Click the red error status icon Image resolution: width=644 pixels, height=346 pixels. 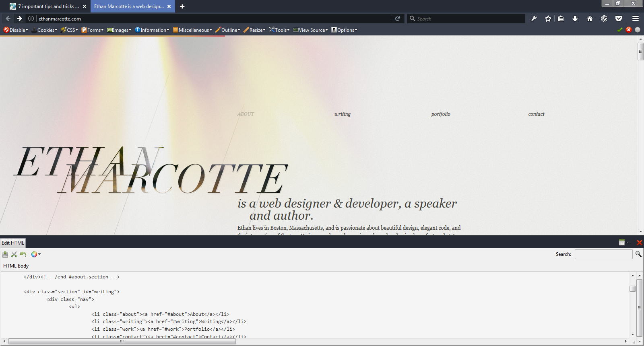coord(629,30)
